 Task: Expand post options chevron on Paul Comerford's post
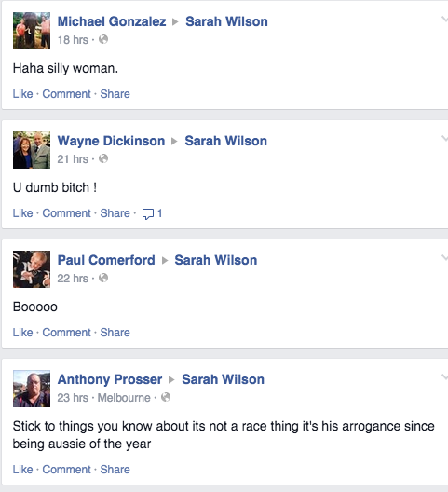tap(444, 257)
